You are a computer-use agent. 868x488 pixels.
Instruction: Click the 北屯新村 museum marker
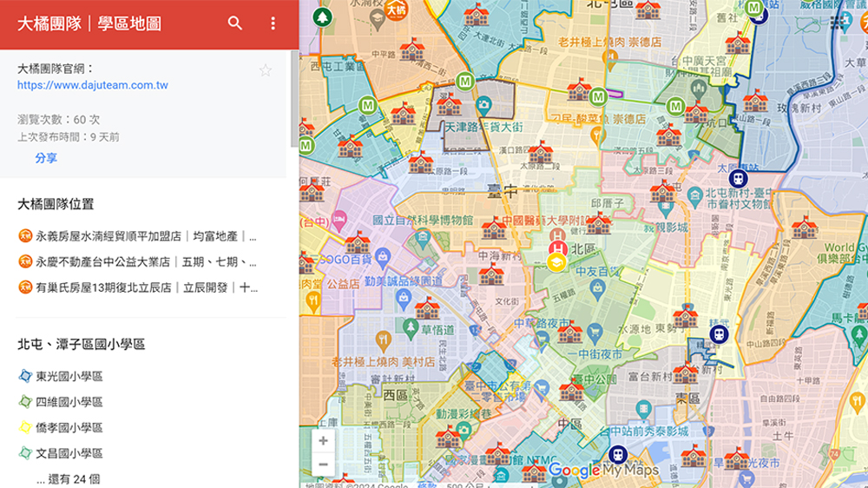tap(694, 196)
